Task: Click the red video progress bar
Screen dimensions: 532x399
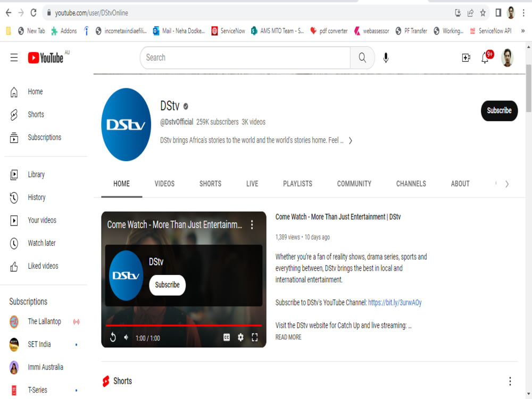Action: click(x=184, y=326)
